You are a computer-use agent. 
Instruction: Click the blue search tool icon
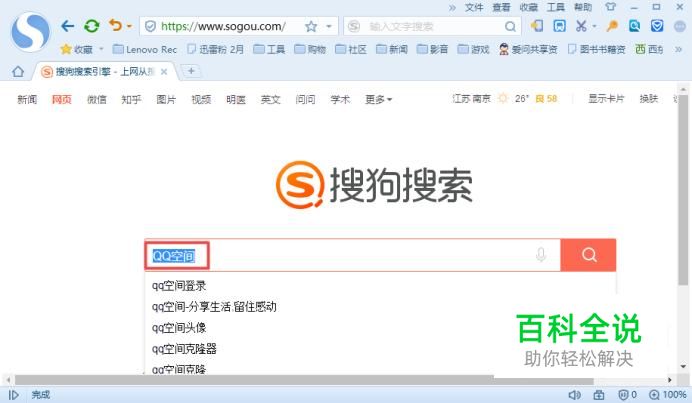point(635,26)
